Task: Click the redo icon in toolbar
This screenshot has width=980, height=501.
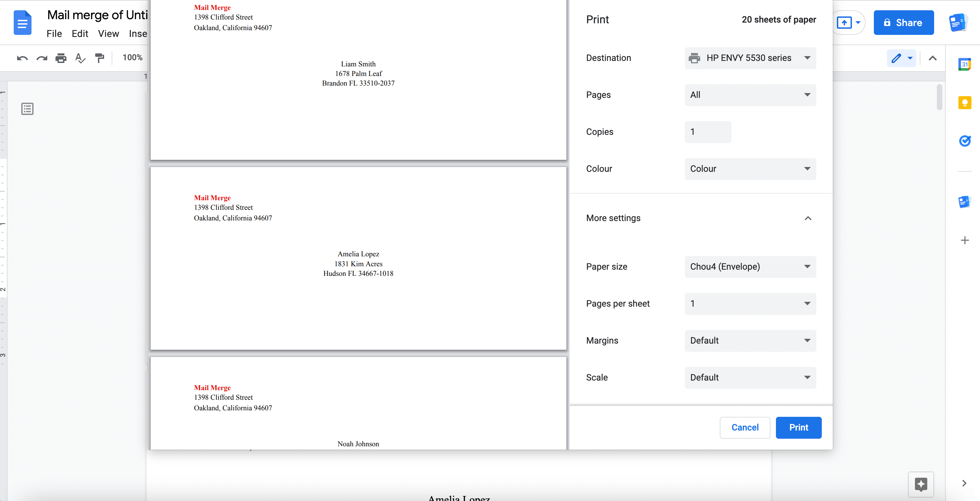Action: pyautogui.click(x=41, y=57)
